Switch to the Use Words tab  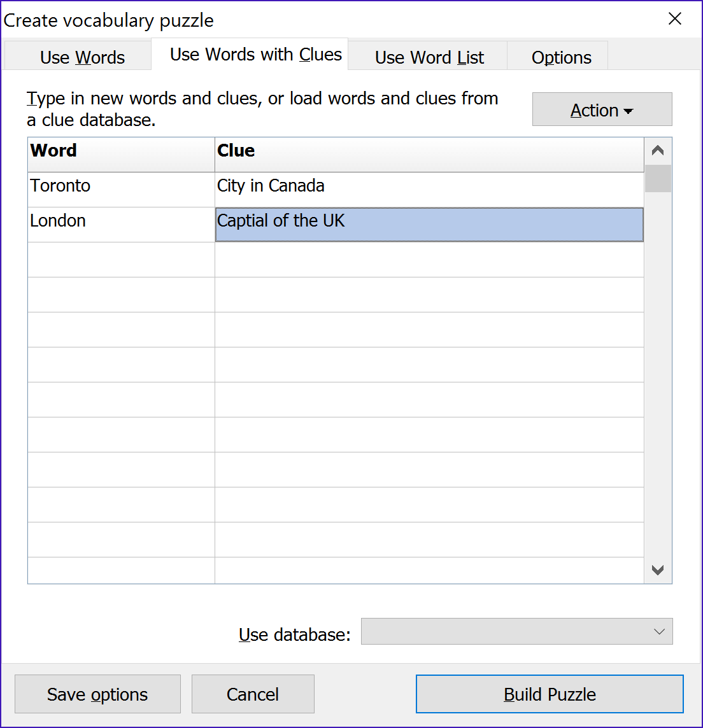pyautogui.click(x=82, y=57)
